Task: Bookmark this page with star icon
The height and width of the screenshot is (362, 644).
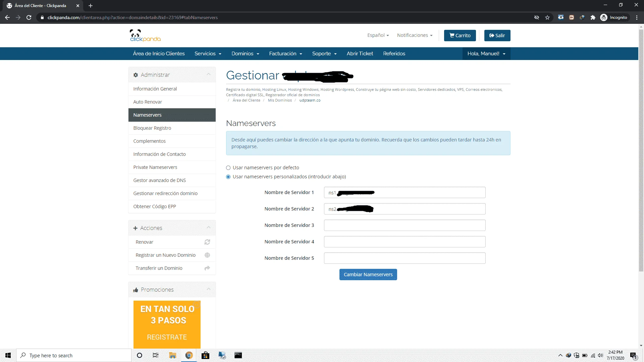Action: [547, 17]
